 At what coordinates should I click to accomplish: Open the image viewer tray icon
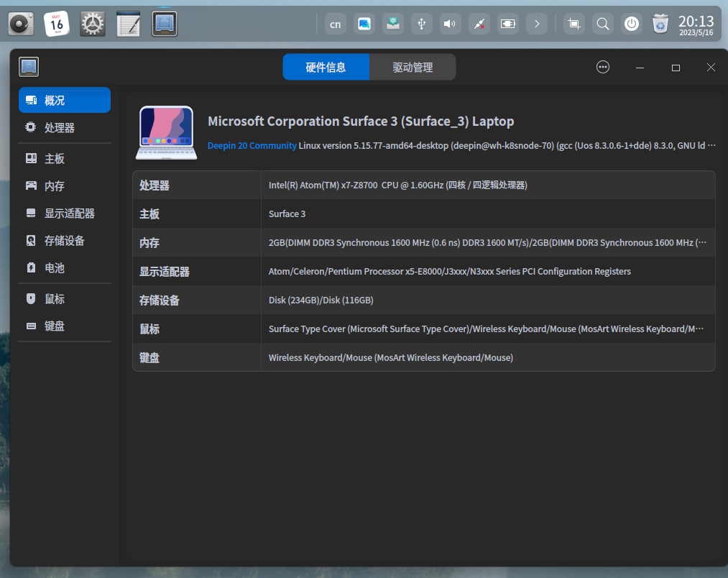tap(364, 24)
